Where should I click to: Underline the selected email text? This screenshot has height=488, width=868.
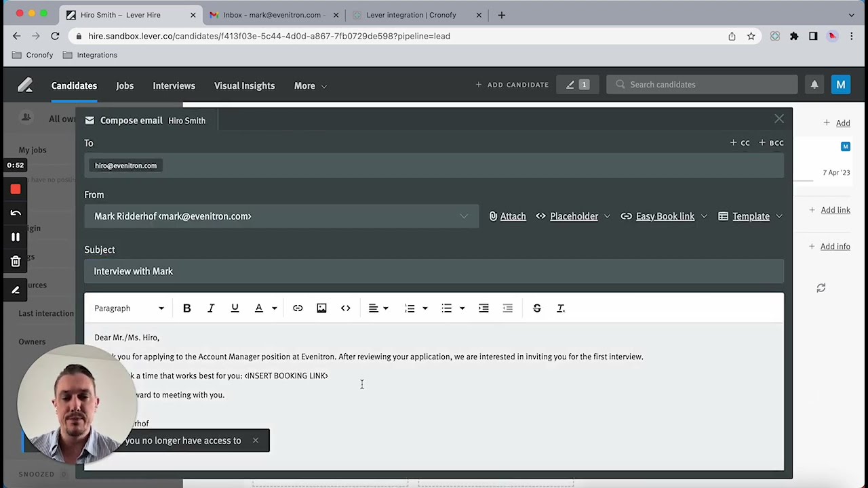click(235, 308)
